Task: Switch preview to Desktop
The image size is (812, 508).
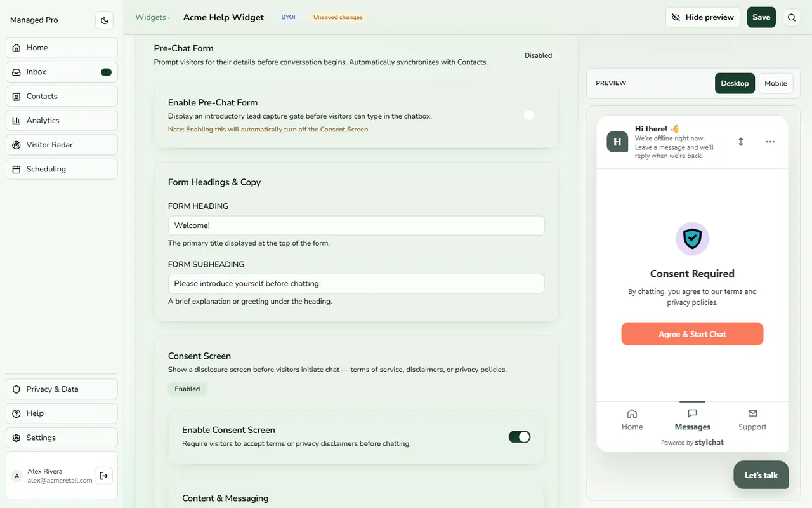Action: click(x=735, y=83)
